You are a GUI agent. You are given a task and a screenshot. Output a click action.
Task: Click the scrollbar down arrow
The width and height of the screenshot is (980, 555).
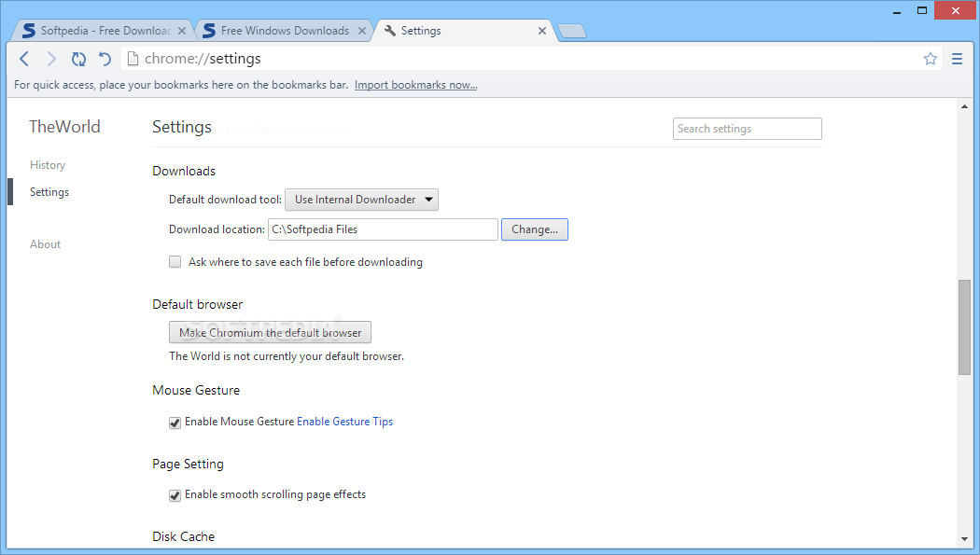pos(964,539)
